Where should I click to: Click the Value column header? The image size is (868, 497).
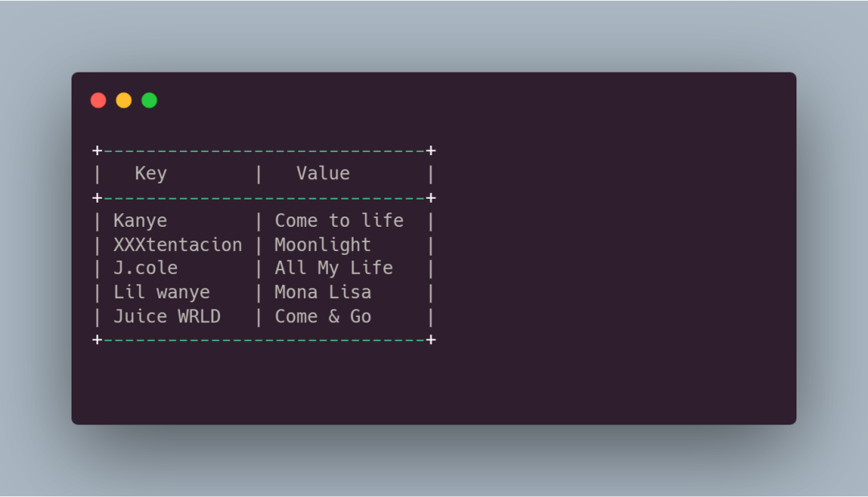[x=323, y=174]
